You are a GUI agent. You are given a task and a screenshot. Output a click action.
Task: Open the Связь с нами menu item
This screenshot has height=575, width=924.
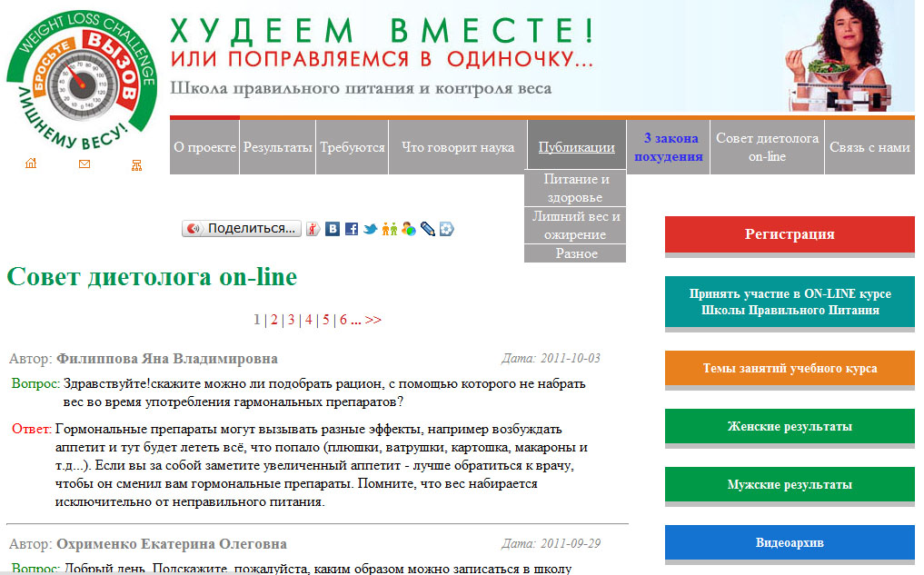(x=869, y=147)
